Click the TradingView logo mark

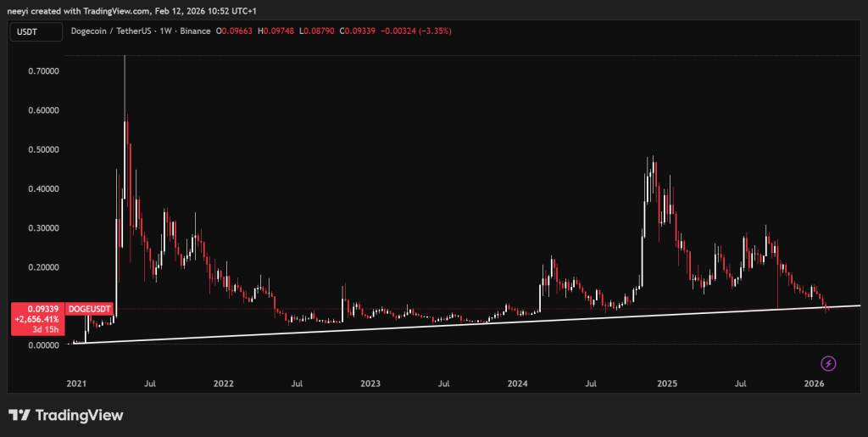20,416
